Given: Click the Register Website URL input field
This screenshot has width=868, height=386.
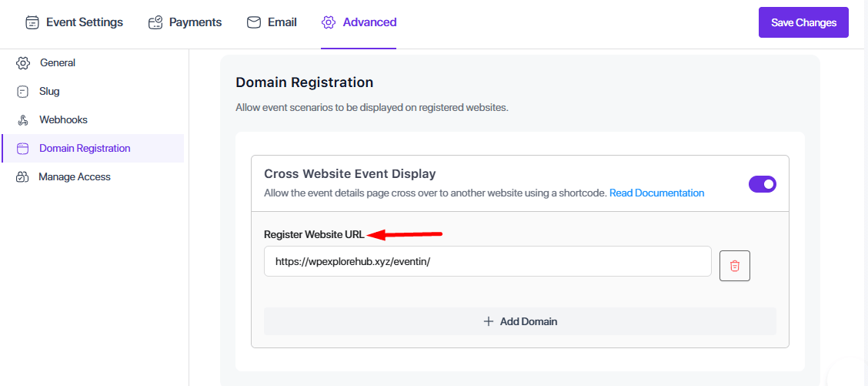Looking at the screenshot, I should click(x=487, y=261).
